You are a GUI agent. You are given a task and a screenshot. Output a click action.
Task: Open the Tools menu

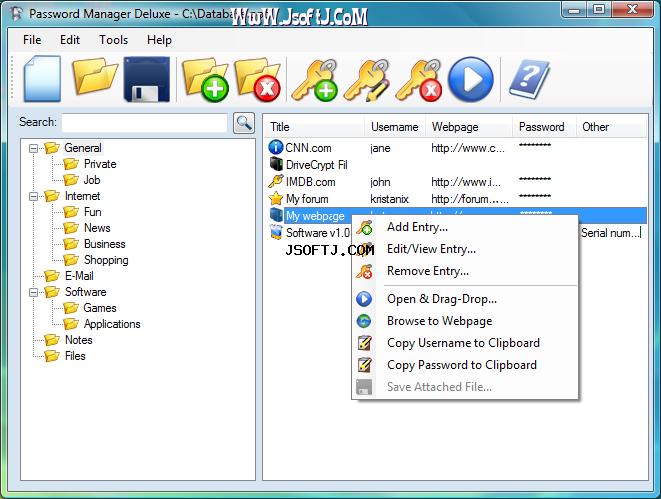113,40
